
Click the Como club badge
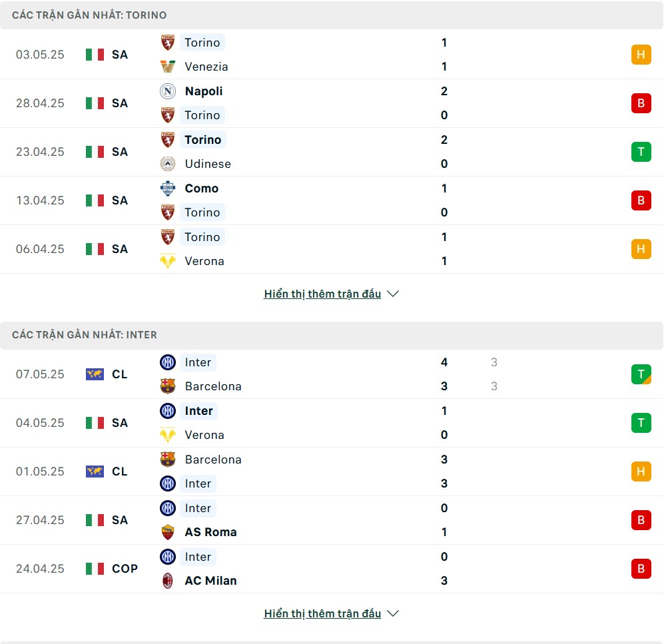pos(168,188)
